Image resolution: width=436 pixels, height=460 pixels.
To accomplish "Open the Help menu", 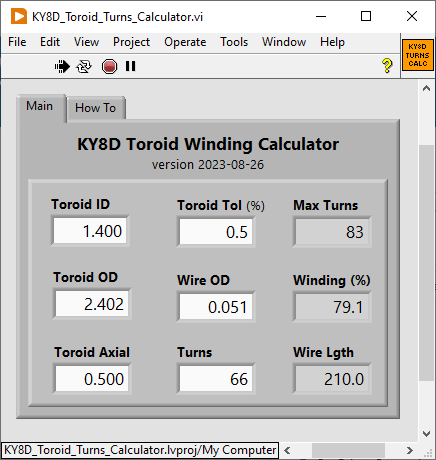I will click(332, 42).
